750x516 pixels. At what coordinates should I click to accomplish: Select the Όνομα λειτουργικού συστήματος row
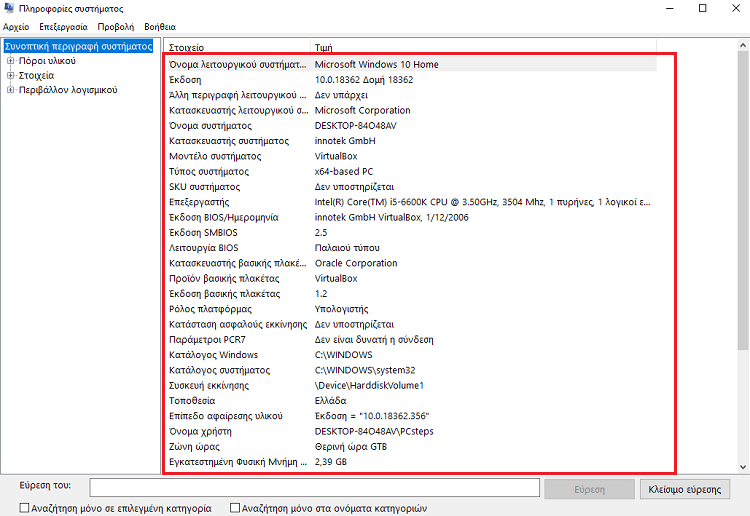(x=411, y=64)
